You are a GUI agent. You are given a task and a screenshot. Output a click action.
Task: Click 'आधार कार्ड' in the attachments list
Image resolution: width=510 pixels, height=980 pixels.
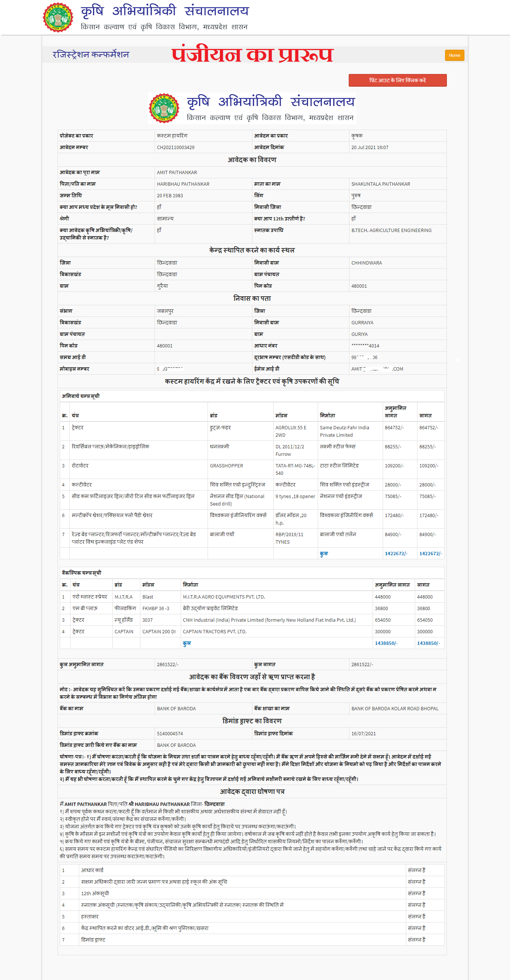point(92,871)
